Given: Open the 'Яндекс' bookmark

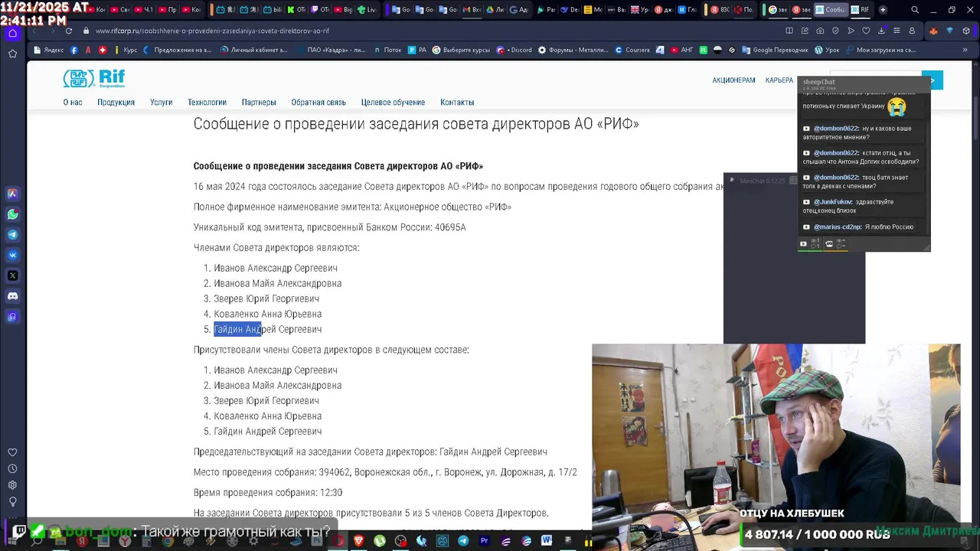Looking at the screenshot, I should pos(48,50).
